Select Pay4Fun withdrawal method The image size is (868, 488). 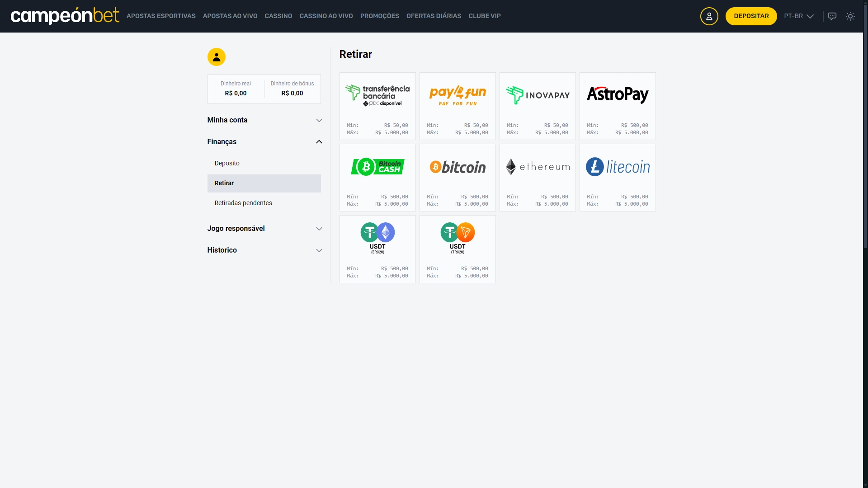pyautogui.click(x=458, y=106)
